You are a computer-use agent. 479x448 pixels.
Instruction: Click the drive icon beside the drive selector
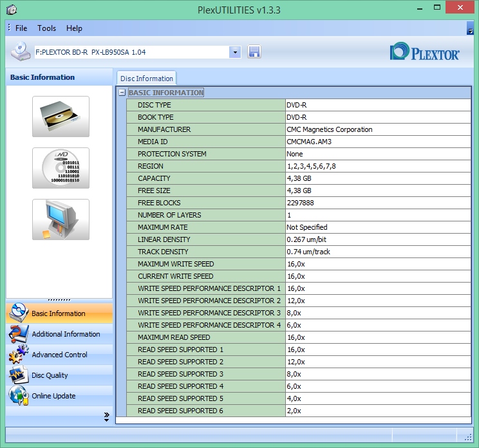pyautogui.click(x=21, y=51)
